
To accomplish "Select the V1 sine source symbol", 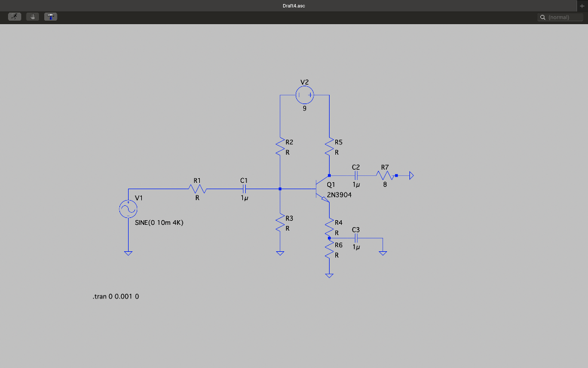I will (127, 208).
